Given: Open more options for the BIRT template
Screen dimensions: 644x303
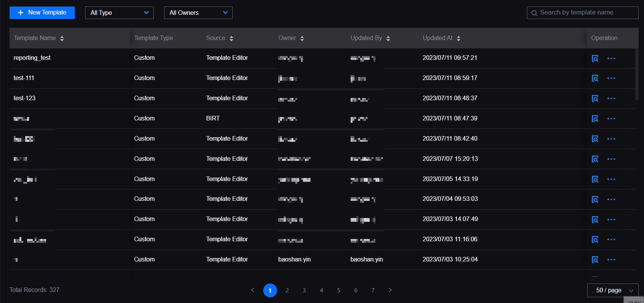Looking at the screenshot, I should [x=611, y=119].
